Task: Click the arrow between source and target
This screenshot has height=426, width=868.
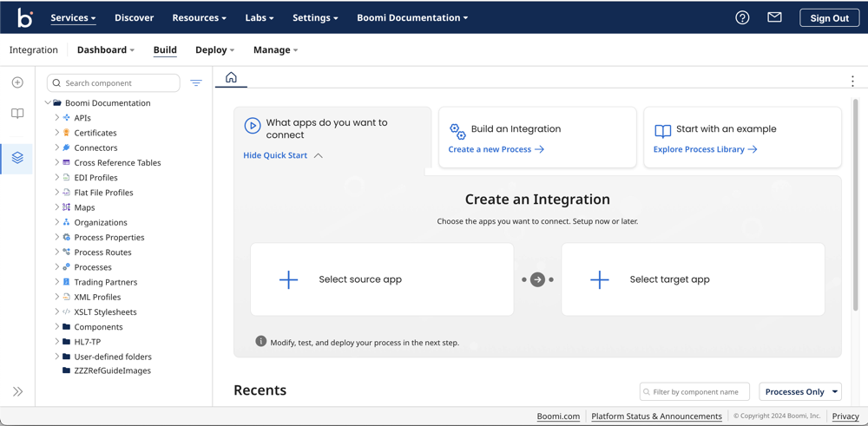Action: pyautogui.click(x=537, y=279)
